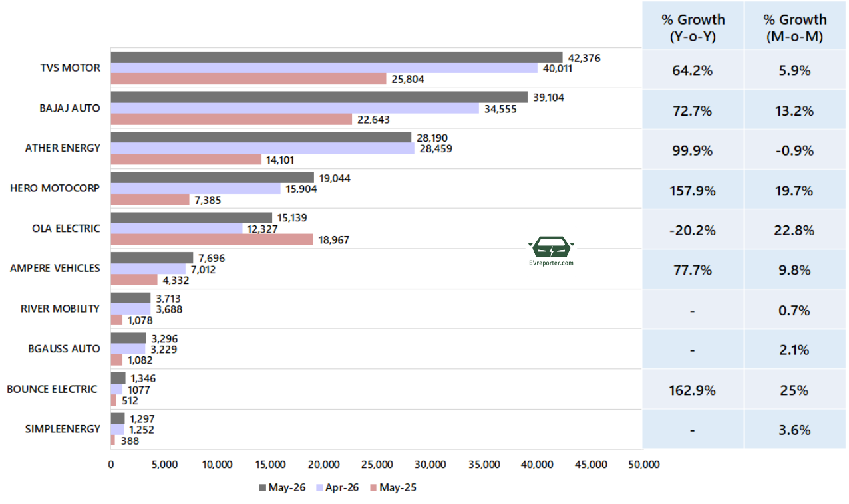Click the value 5.9% in M-o-M column

point(795,70)
